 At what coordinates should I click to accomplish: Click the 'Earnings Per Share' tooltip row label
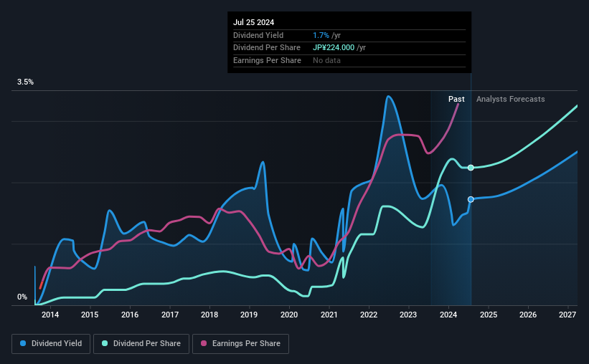tap(267, 60)
